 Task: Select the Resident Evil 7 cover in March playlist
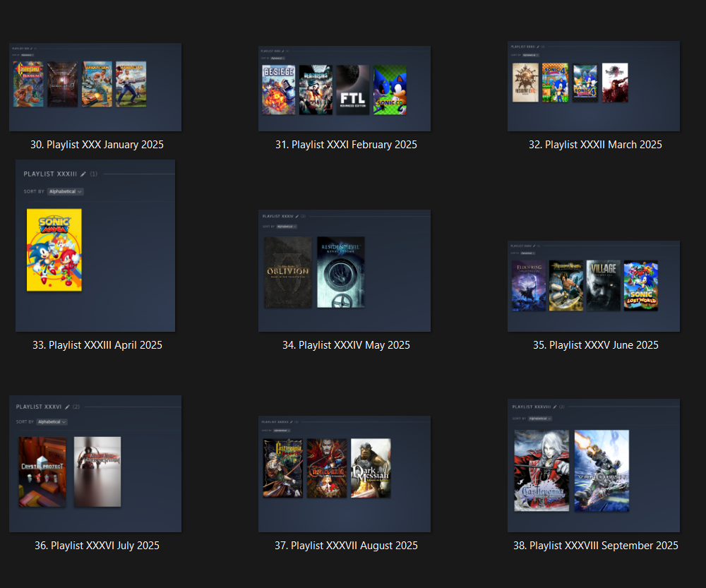tap(525, 83)
